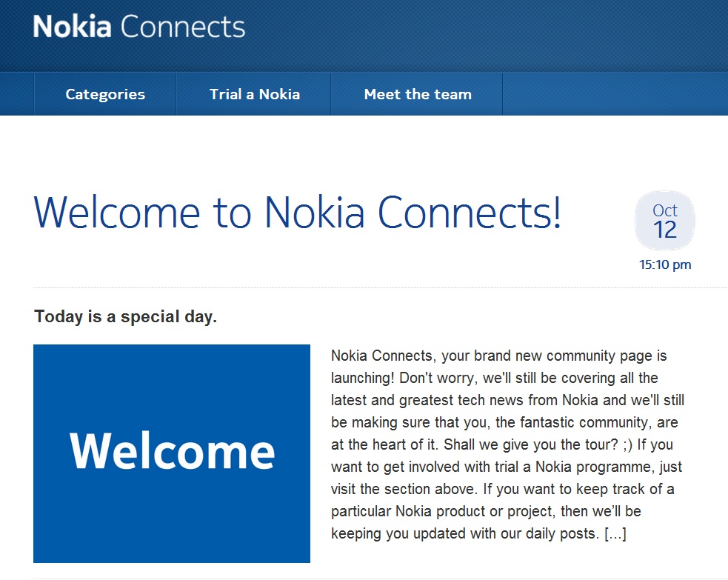The height and width of the screenshot is (580, 728).
Task: Click the date number '12' on the badge
Action: click(664, 230)
